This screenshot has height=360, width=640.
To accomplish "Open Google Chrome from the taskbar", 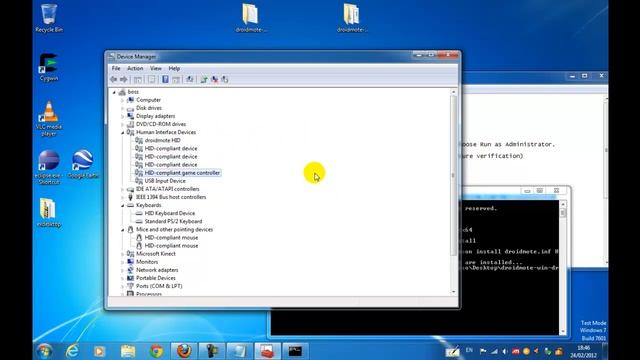I will [156, 351].
